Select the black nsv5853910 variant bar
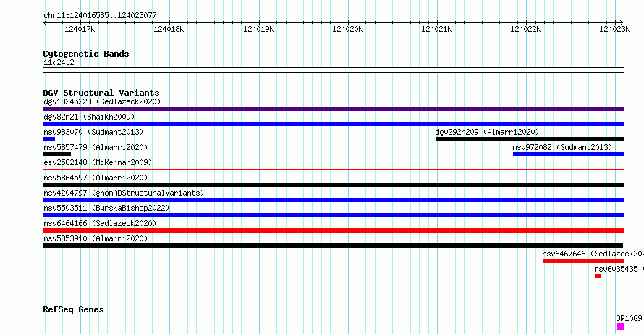644x334 pixels. click(x=333, y=246)
